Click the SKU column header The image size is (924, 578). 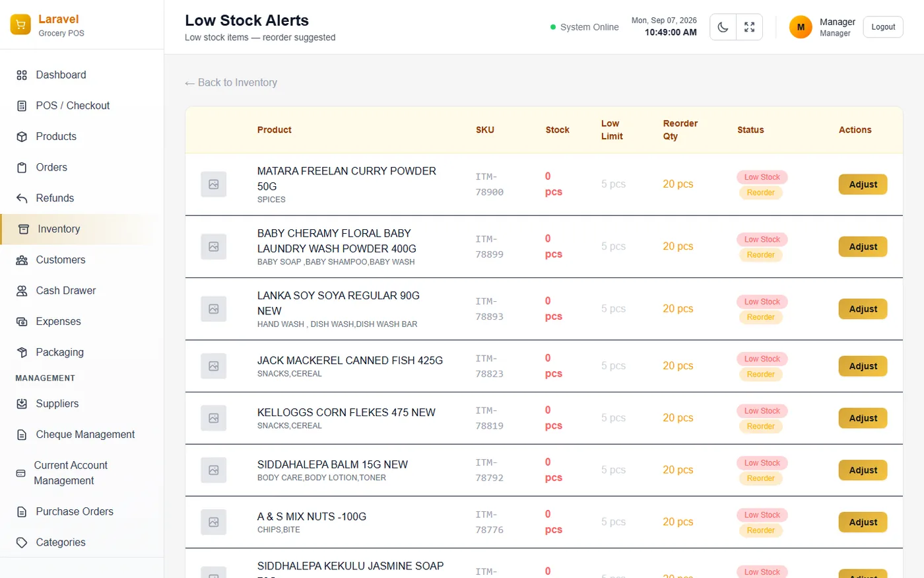(485, 130)
